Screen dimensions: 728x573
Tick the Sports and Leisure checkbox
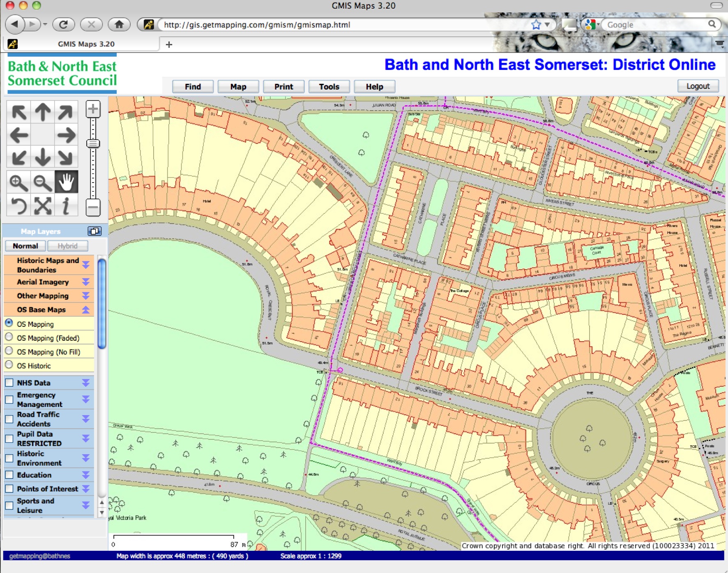pyautogui.click(x=9, y=506)
